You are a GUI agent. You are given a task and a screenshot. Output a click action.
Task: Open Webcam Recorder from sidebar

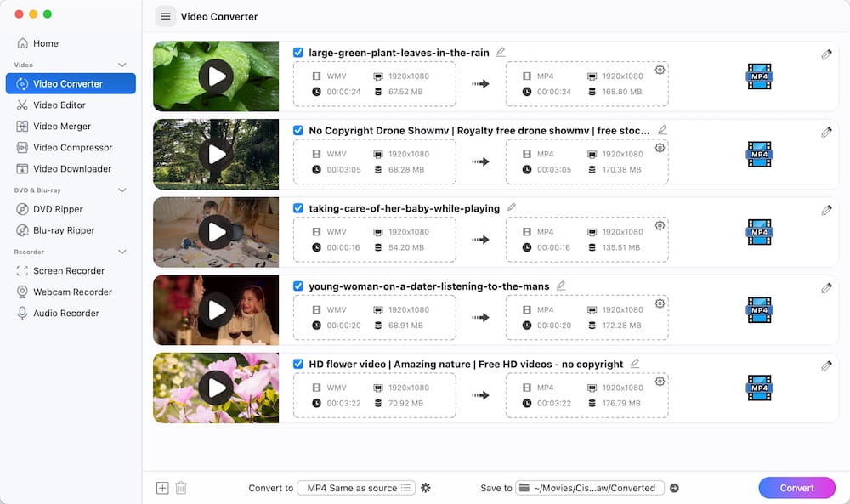(71, 292)
